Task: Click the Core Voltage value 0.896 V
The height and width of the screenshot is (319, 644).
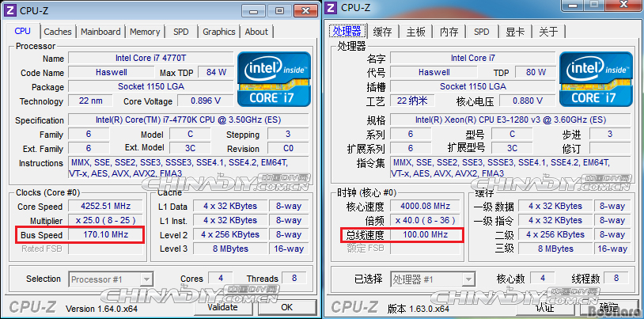Action: click(x=206, y=101)
